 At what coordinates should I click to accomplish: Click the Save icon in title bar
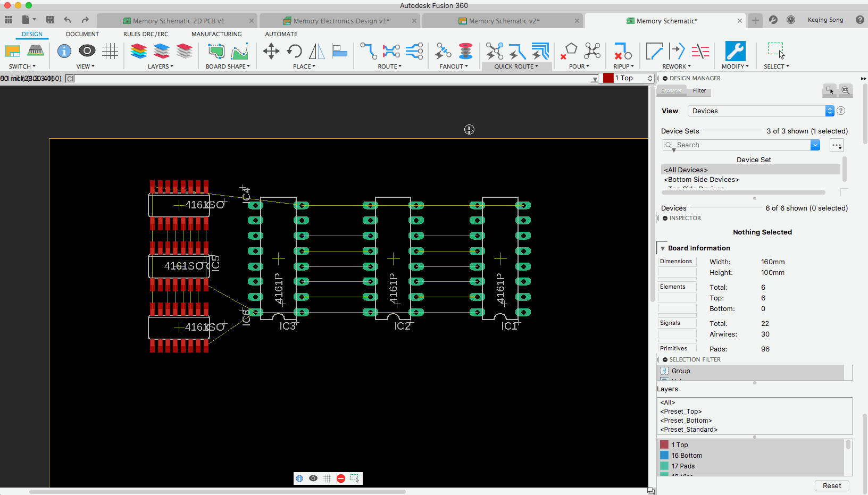[50, 20]
